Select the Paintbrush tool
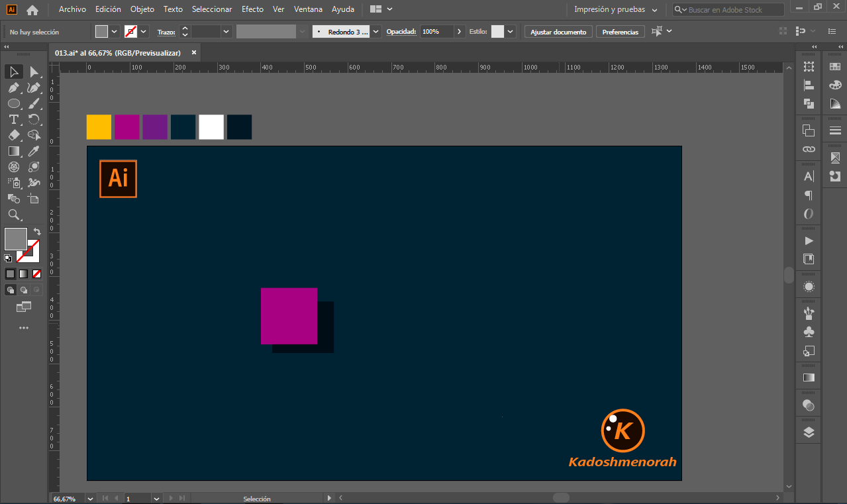The height and width of the screenshot is (504, 847). pyautogui.click(x=34, y=103)
